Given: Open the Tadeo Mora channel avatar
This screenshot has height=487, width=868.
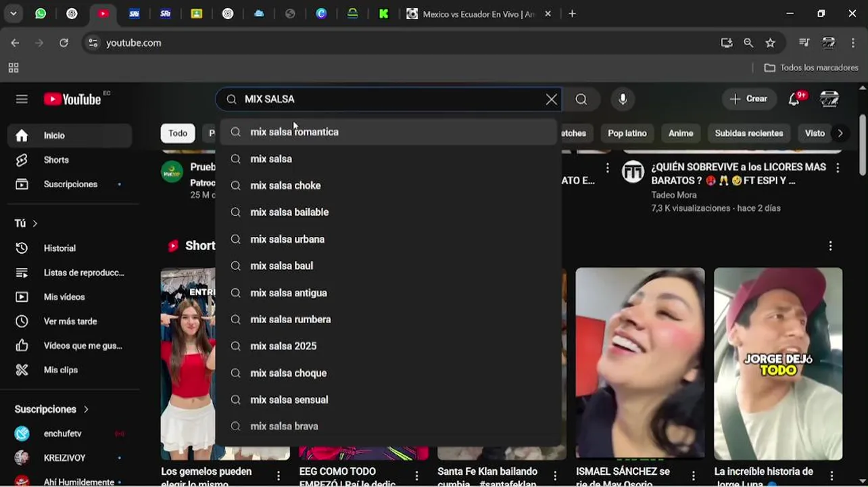Looking at the screenshot, I should [x=633, y=172].
